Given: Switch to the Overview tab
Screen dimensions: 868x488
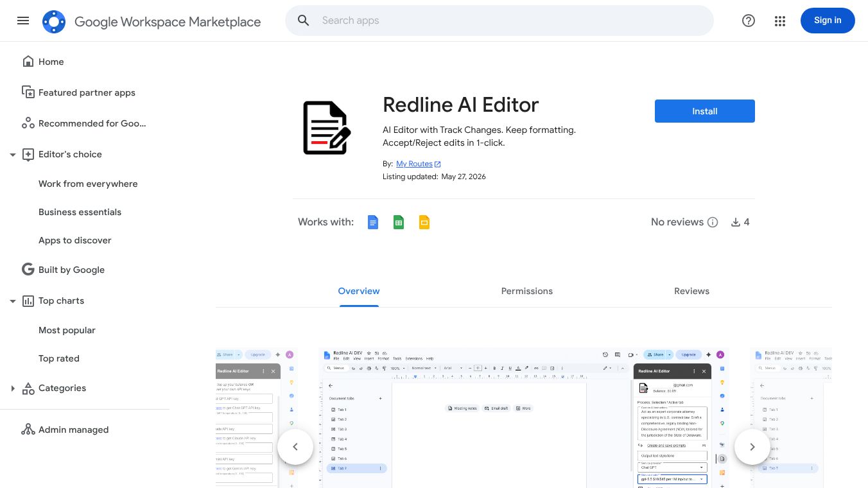Looking at the screenshot, I should 359,291.
